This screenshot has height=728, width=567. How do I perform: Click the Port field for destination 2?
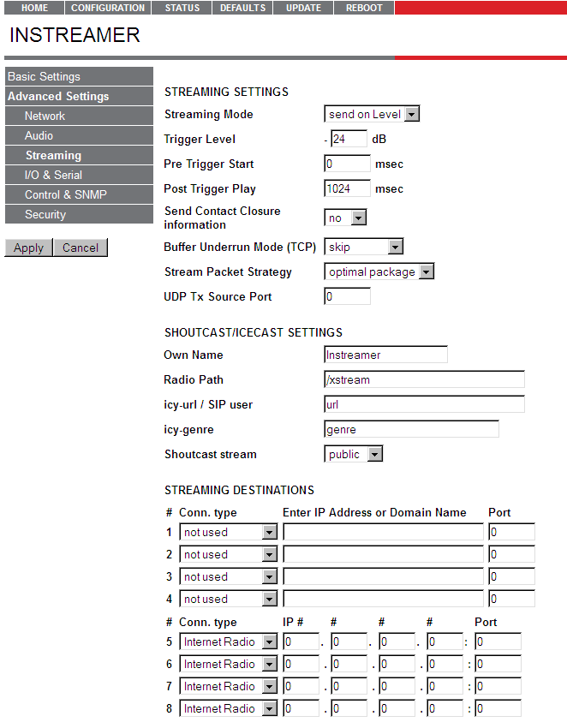click(511, 555)
